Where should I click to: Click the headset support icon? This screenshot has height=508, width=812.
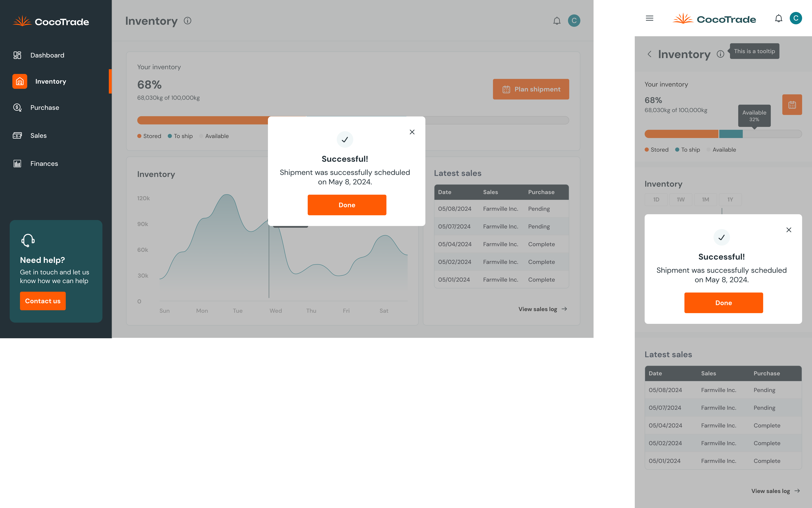click(x=28, y=241)
